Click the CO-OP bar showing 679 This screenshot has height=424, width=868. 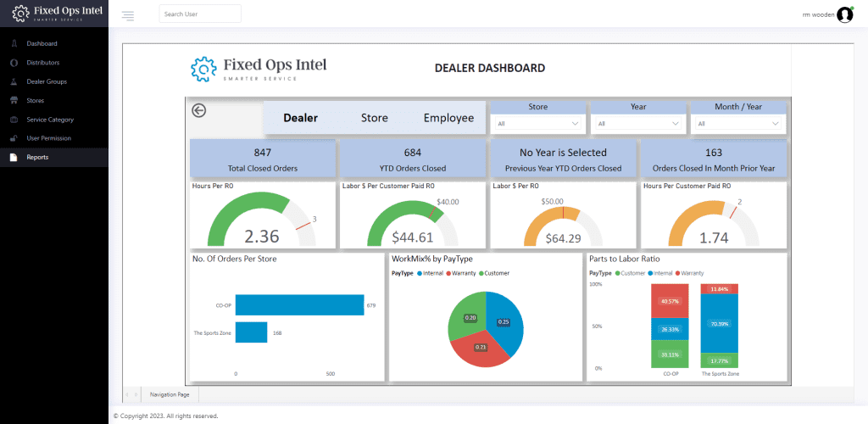click(x=299, y=305)
